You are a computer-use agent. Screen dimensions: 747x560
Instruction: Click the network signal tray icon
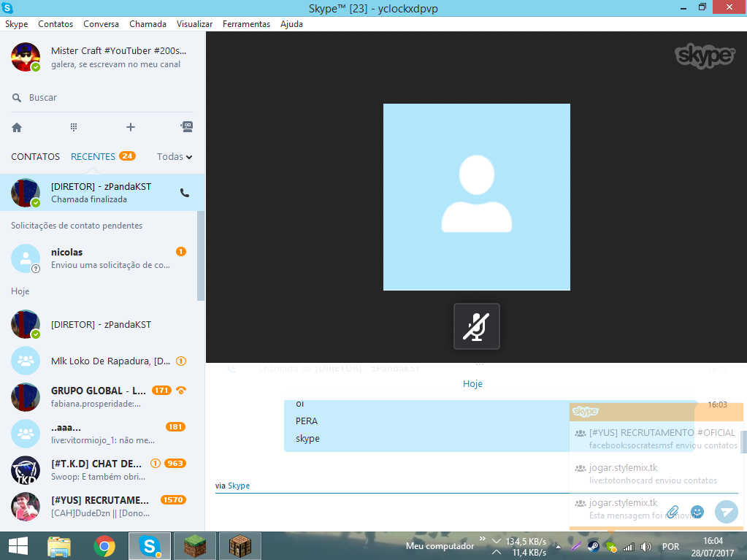[629, 547]
